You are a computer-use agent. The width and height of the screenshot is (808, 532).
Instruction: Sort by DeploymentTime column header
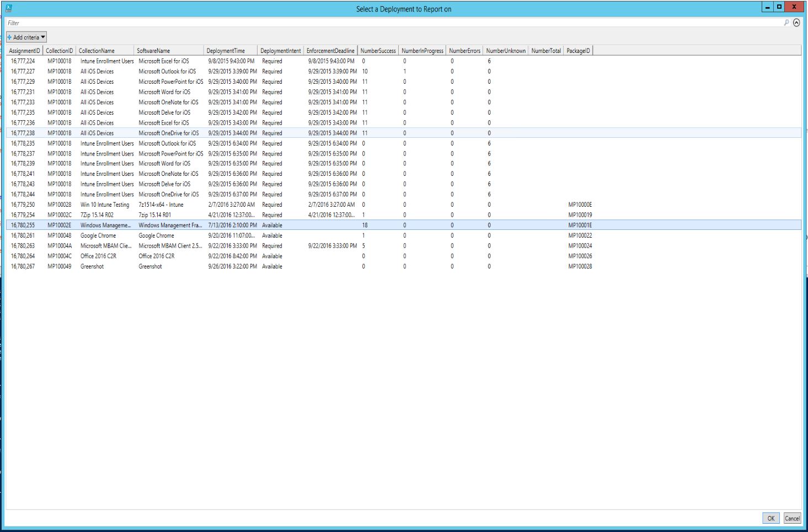click(231, 51)
